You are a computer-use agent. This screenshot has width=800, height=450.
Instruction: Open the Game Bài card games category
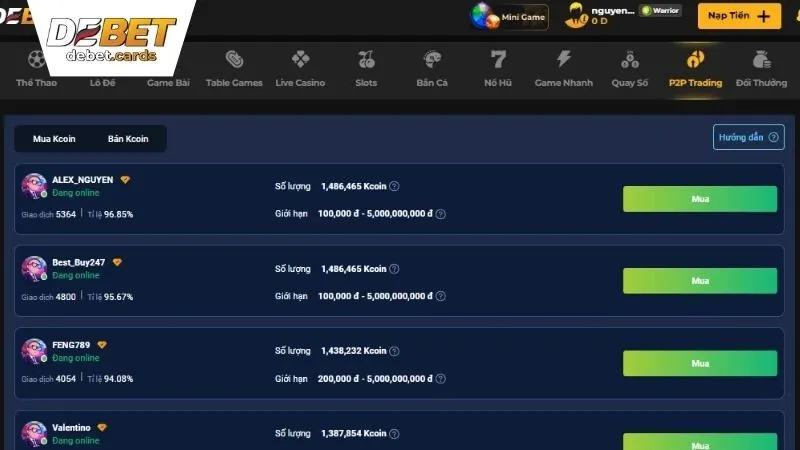[168, 83]
